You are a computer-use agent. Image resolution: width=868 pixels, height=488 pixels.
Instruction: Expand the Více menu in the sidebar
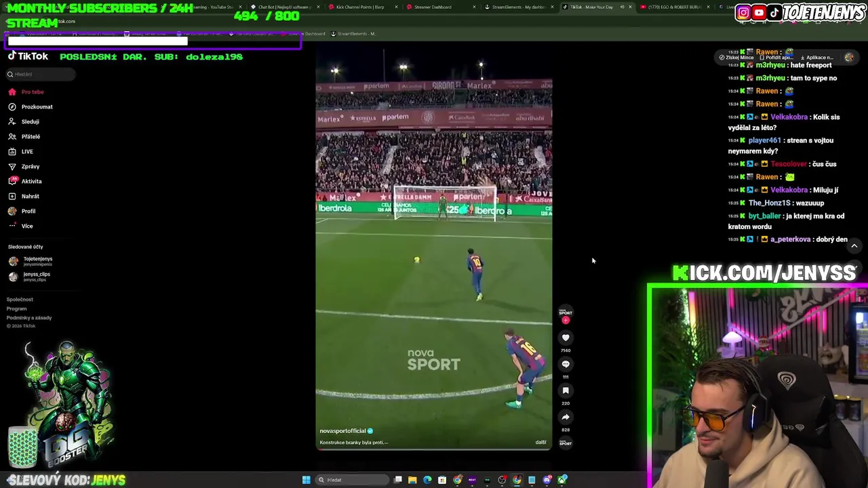coord(20,226)
